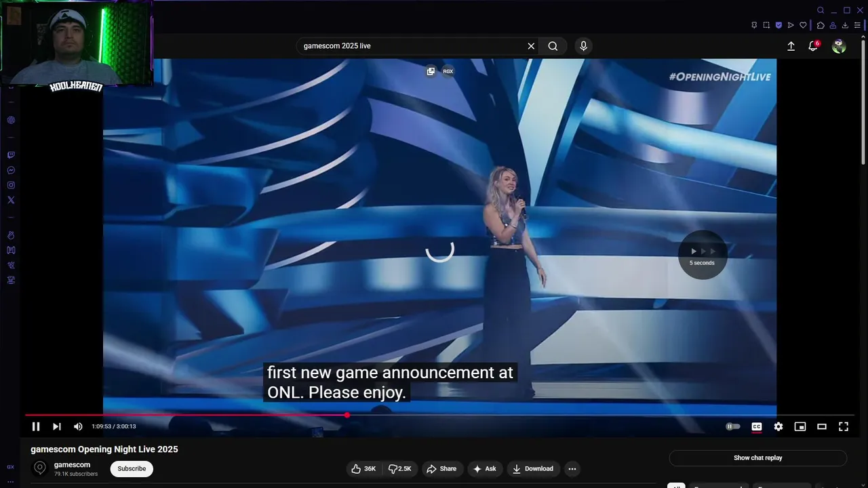The image size is (868, 488).
Task: Click the '79.1K subscribers' text
Action: [x=76, y=474]
